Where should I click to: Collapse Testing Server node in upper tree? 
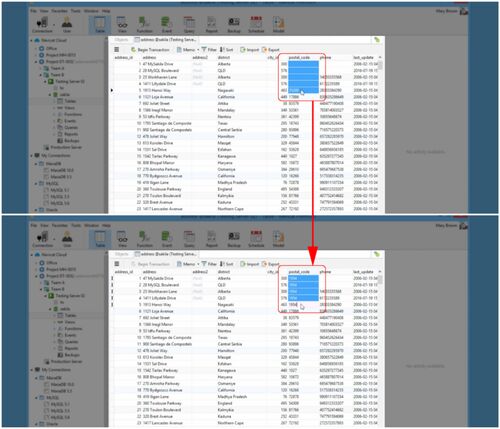click(x=46, y=81)
